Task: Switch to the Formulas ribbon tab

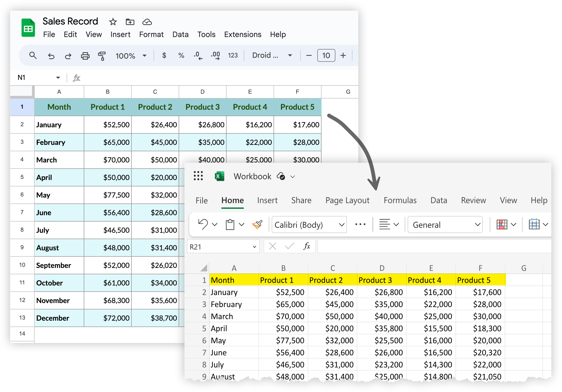Action: (x=400, y=200)
